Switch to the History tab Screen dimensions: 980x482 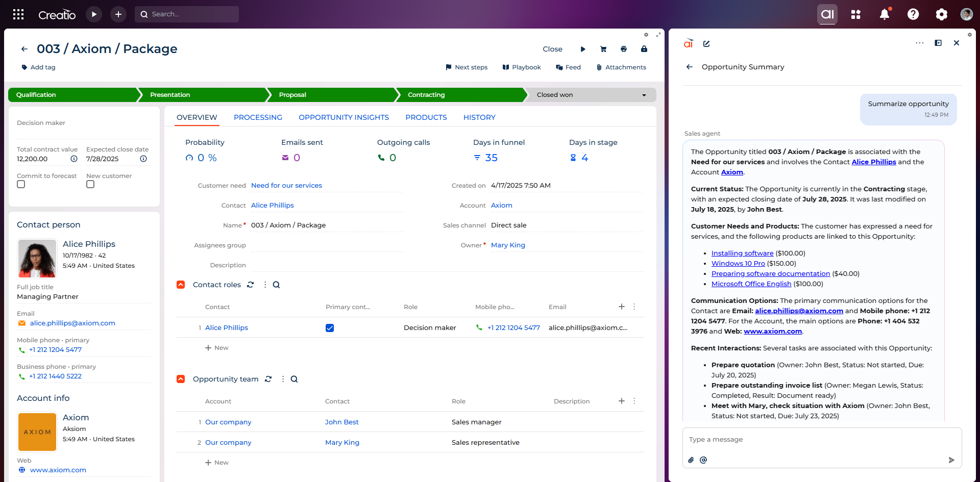479,117
